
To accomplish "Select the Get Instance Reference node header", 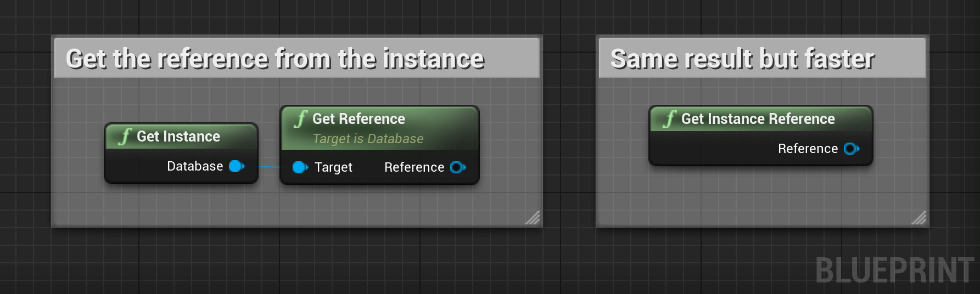I will pos(761,119).
